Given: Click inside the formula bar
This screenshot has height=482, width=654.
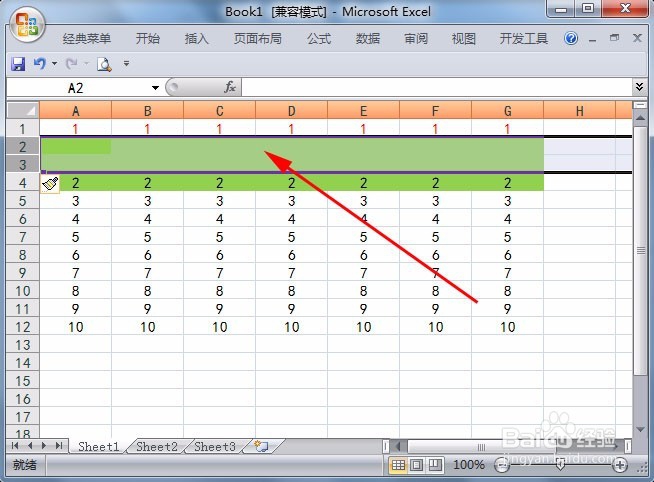Looking at the screenshot, I should [436, 88].
